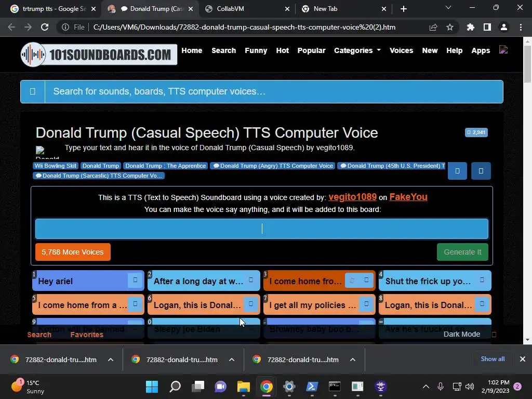Screen dimensions: 532x399
Task: Click the Generate It button
Action: (x=462, y=252)
